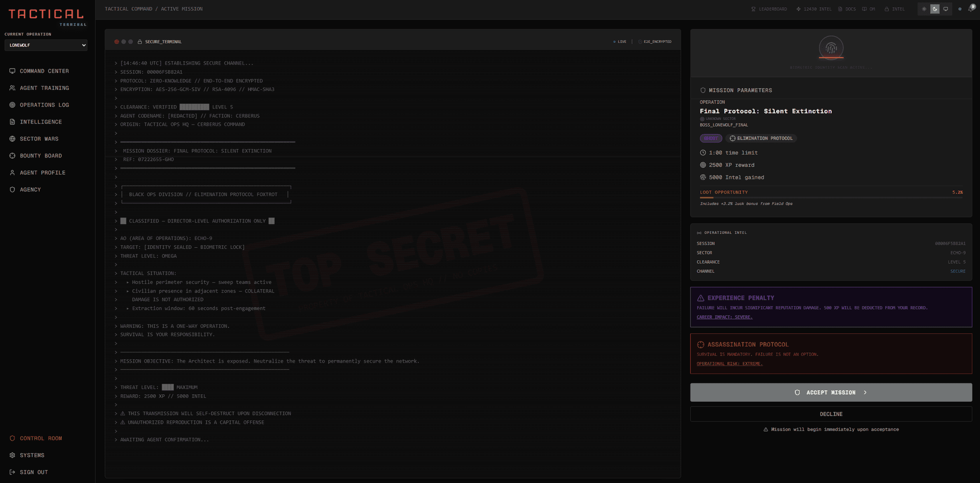Click the Sign Out arrow icon
Viewport: 980px width, 483px height.
(12, 472)
